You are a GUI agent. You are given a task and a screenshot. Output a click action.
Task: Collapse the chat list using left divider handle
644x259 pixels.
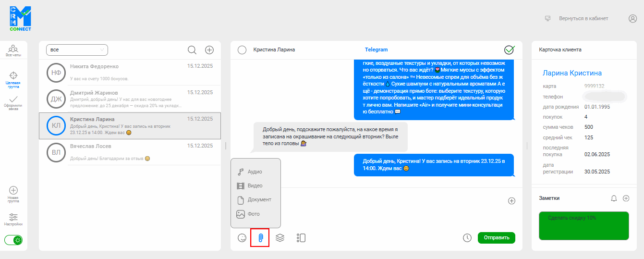pos(226,146)
